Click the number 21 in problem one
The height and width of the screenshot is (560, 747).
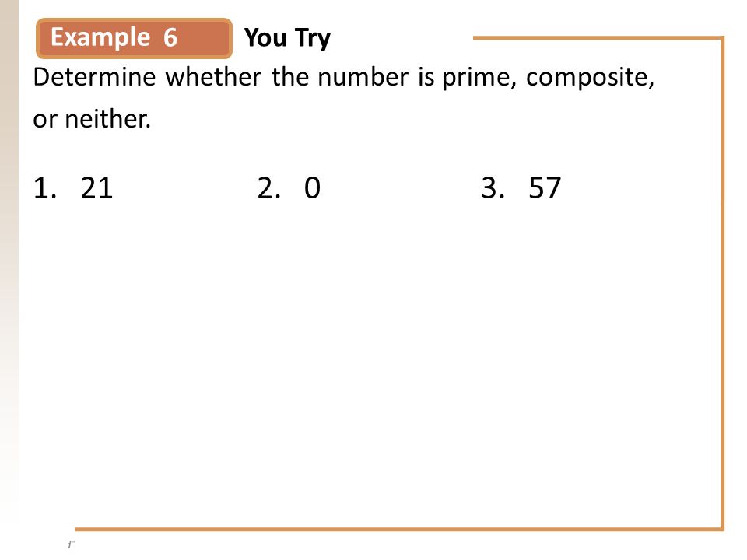[x=96, y=187]
